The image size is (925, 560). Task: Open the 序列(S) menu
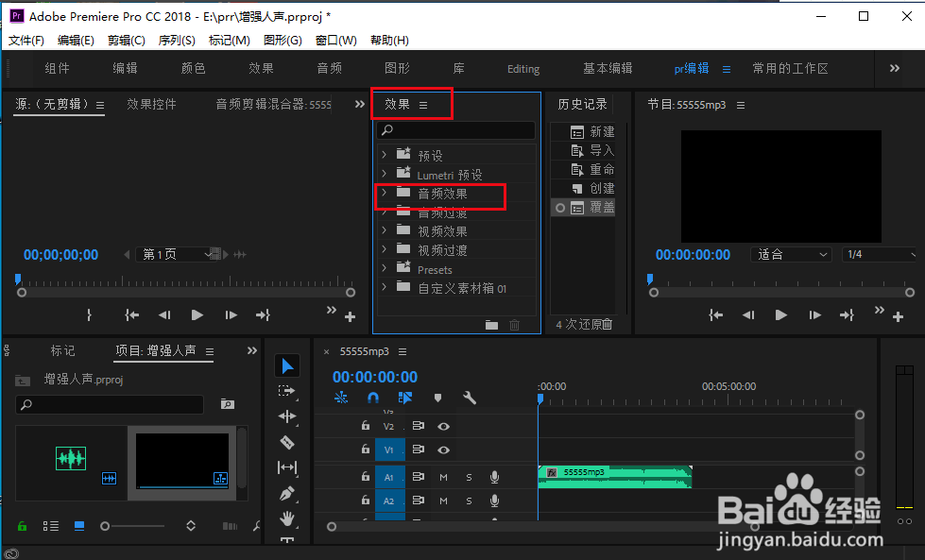(177, 40)
